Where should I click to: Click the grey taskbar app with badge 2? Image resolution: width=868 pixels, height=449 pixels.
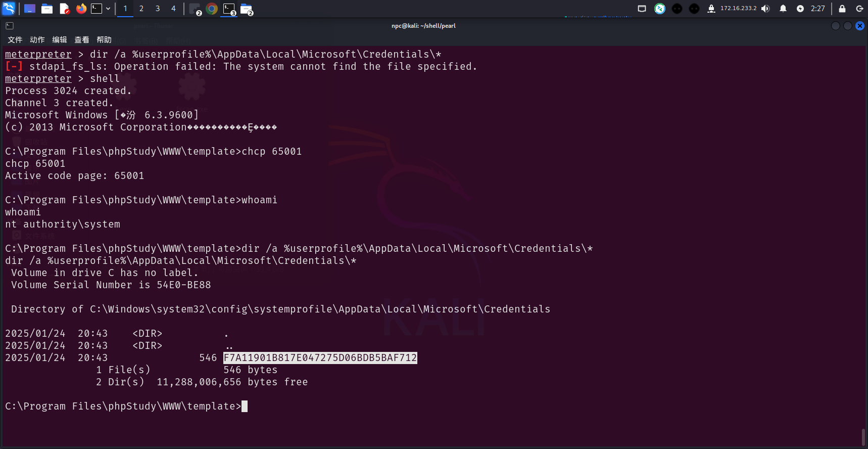195,9
